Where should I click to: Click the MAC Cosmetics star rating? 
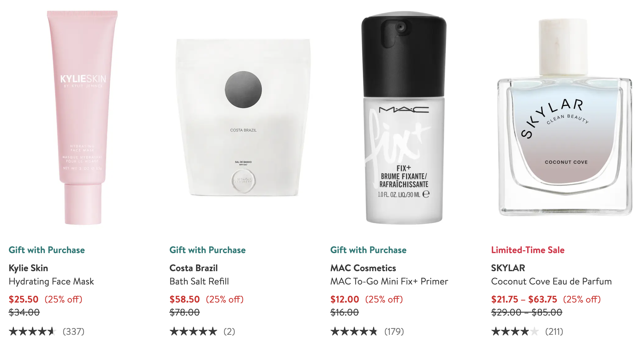pos(354,331)
